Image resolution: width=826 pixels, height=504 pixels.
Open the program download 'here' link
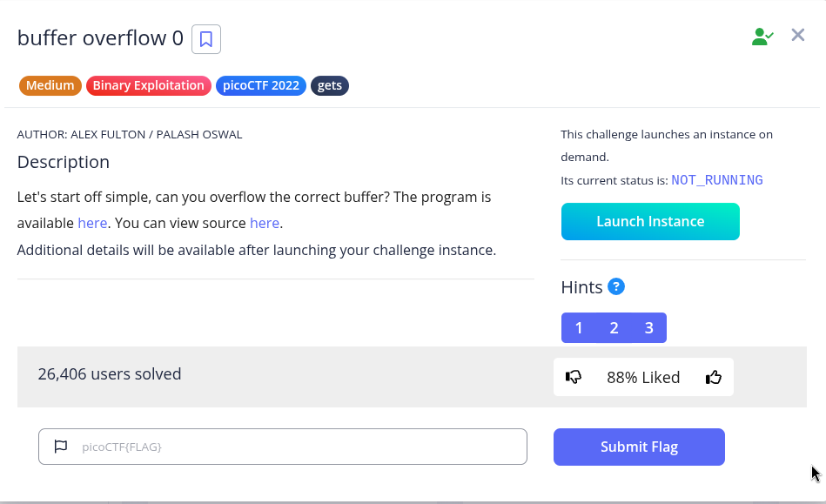point(92,223)
